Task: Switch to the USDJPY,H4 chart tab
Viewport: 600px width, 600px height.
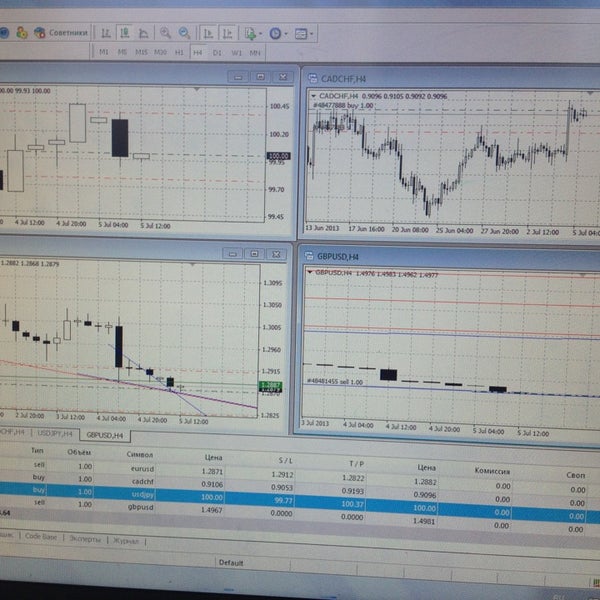Action: (x=54, y=433)
